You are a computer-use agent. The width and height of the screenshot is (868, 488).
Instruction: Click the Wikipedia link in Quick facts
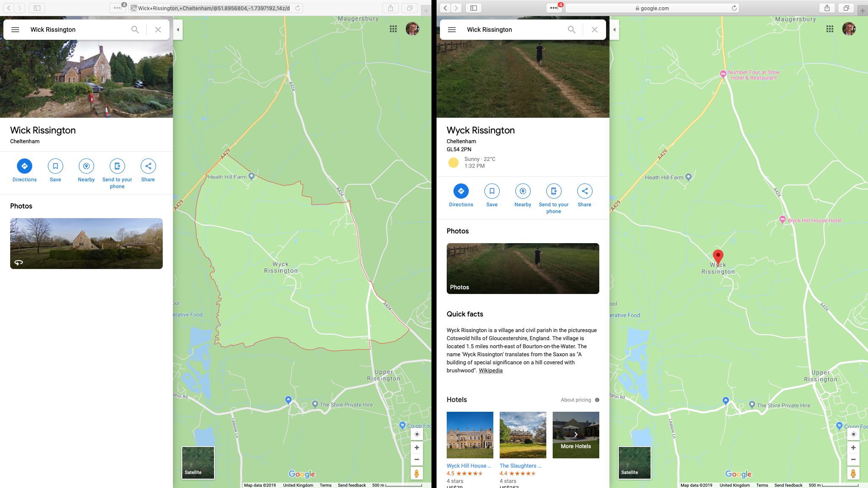click(490, 370)
